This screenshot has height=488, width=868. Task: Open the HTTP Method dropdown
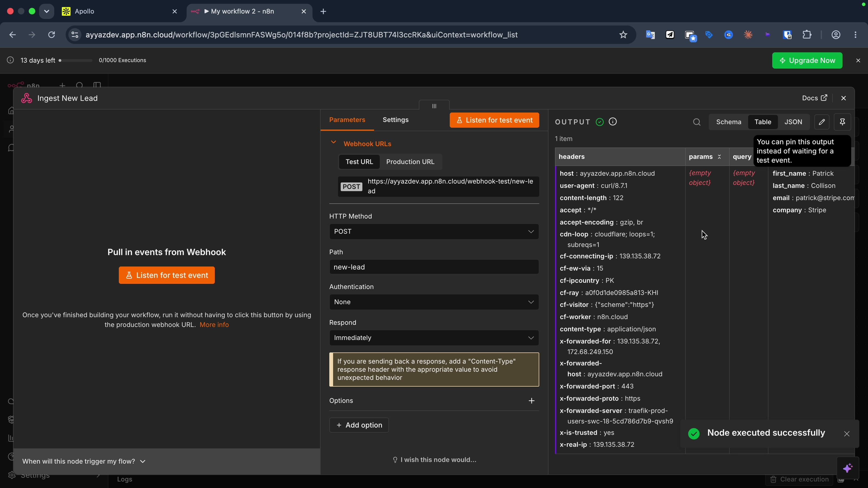(434, 231)
